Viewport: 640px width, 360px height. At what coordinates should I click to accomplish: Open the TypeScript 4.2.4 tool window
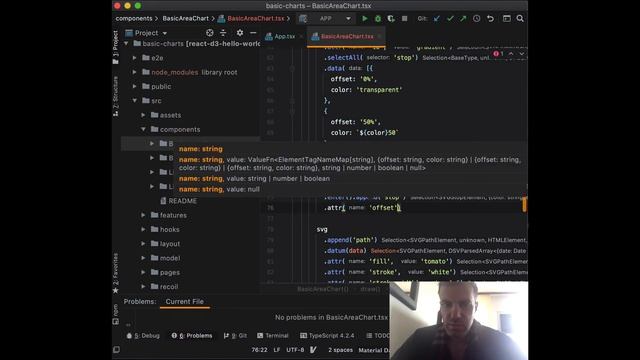(x=327, y=336)
